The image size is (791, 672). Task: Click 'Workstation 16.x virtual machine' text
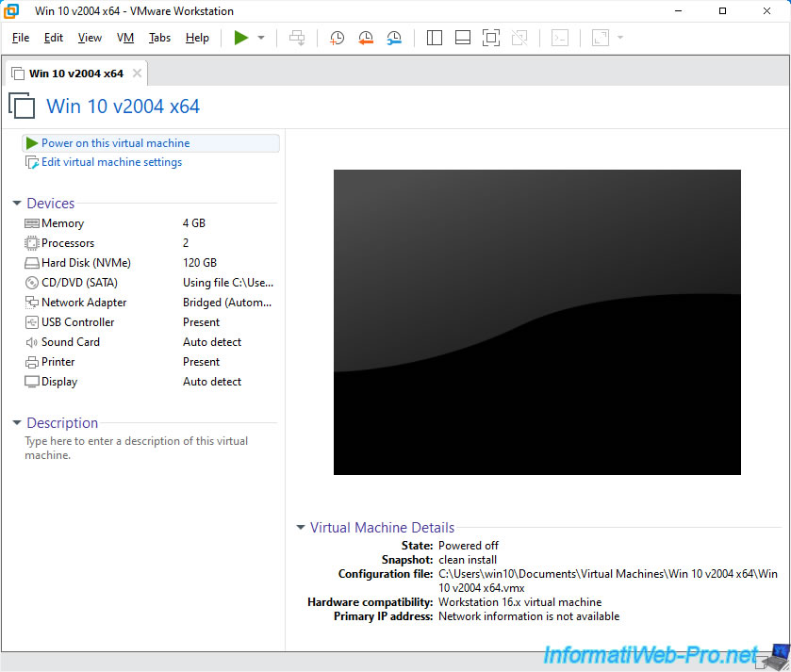(520, 602)
